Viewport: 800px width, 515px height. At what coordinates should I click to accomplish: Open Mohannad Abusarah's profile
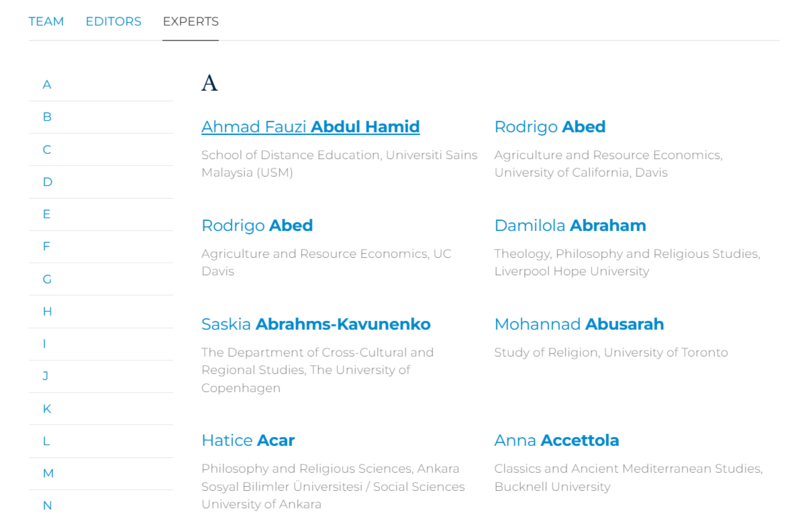pos(578,324)
